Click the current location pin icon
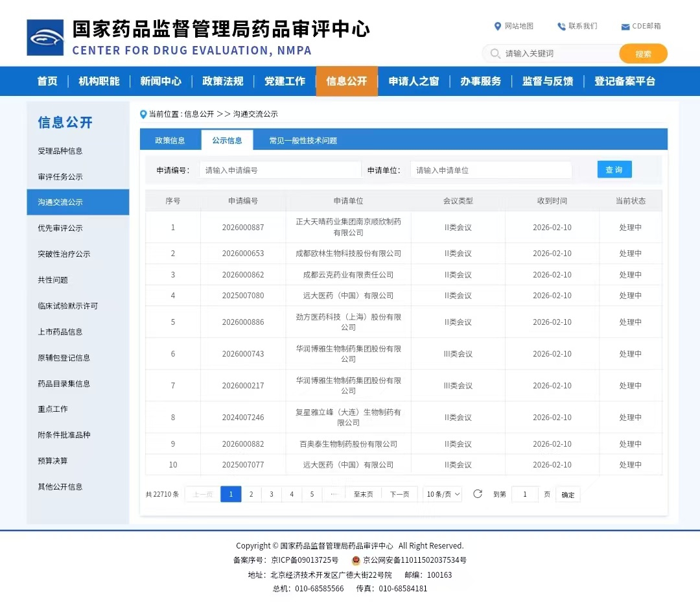700x616 pixels. click(x=143, y=114)
